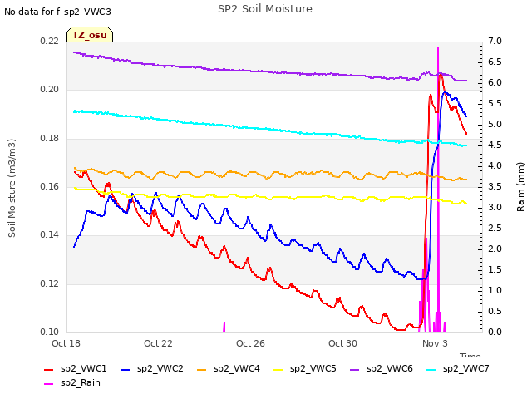The image size is (532, 399).
Task: Click the TZ_osu annotation tag
Action: 90,35
